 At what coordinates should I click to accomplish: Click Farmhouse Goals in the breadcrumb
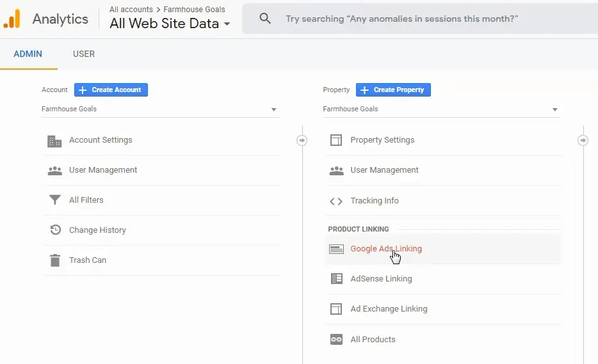[194, 9]
